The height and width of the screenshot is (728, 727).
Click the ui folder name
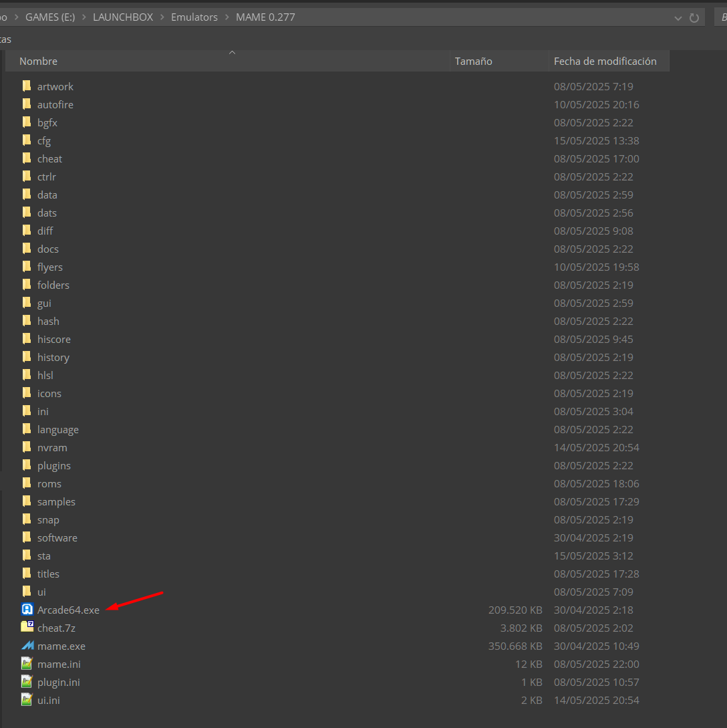[x=41, y=592]
